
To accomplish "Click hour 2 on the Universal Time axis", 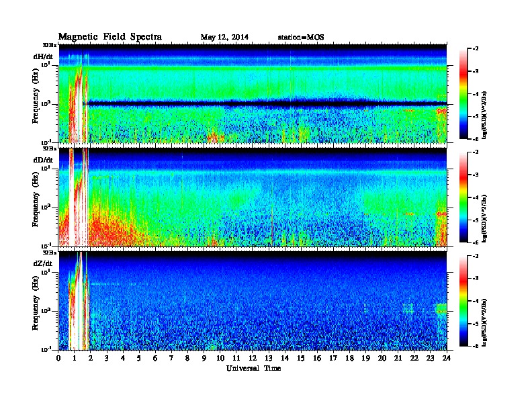I will point(91,358).
